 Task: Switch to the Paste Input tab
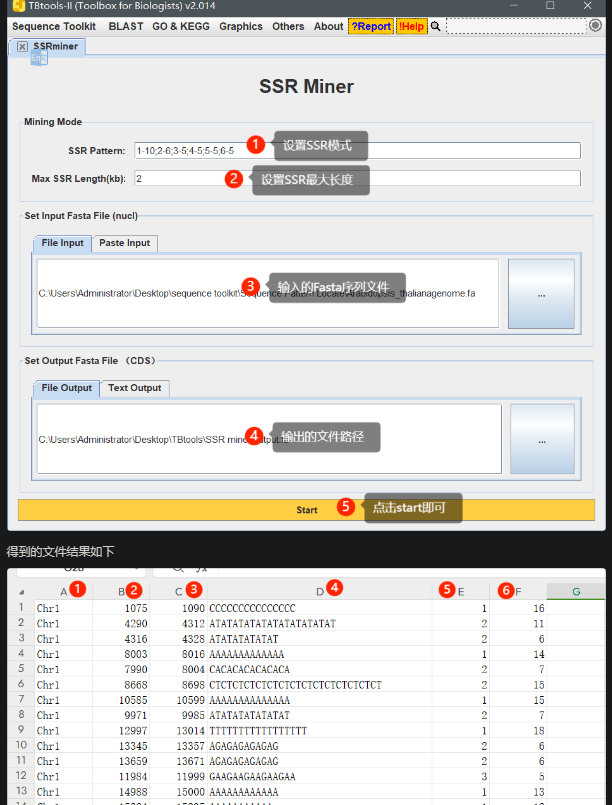tap(125, 243)
